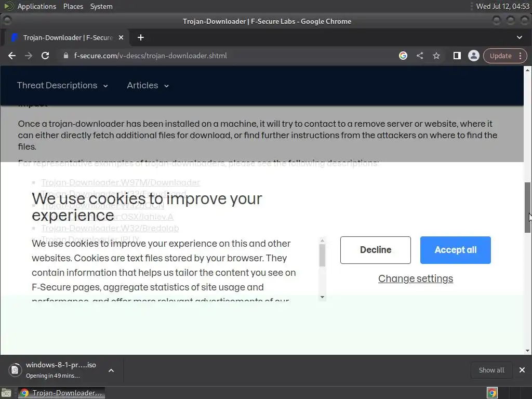Share this page using the share icon
The width and height of the screenshot is (532, 399).
pyautogui.click(x=420, y=56)
